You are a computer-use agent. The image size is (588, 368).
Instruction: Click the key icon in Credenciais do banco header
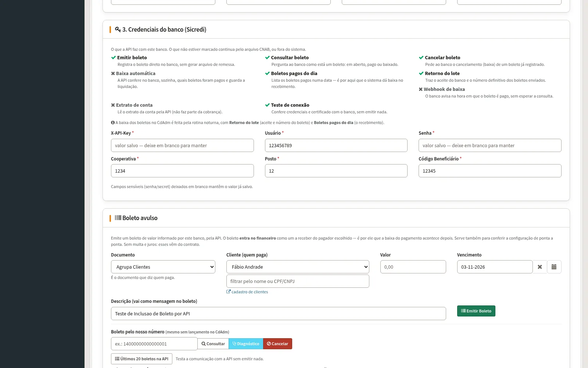click(118, 29)
